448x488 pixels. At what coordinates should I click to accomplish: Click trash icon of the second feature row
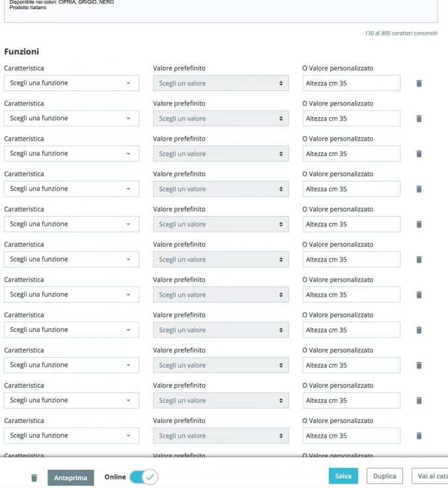pos(419,118)
